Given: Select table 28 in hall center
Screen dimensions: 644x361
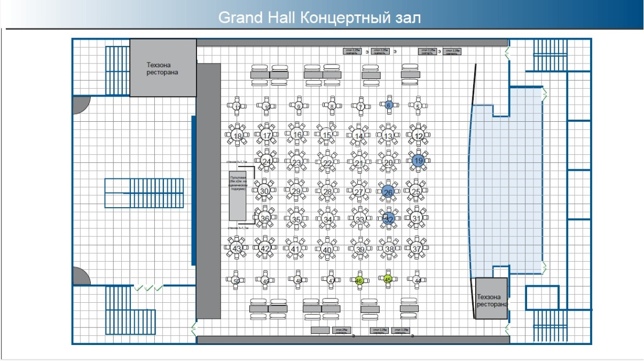Looking at the screenshot, I should pyautogui.click(x=327, y=192).
